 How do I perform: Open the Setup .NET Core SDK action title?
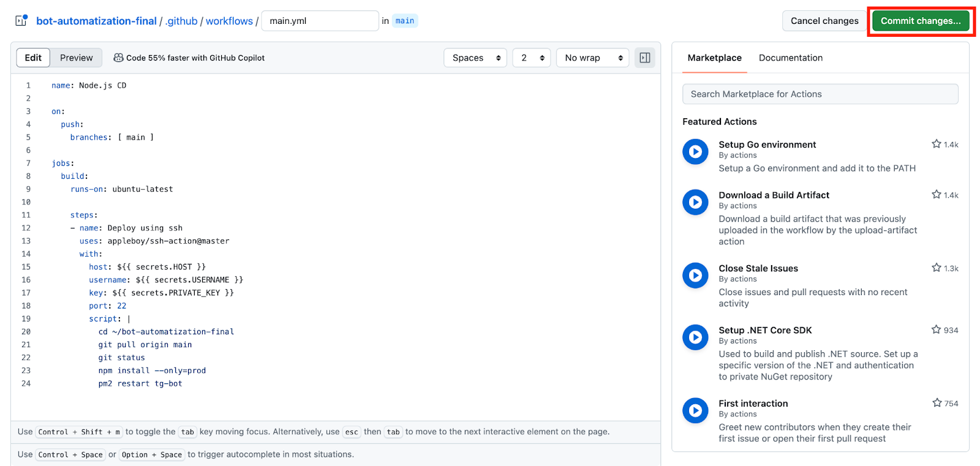765,330
